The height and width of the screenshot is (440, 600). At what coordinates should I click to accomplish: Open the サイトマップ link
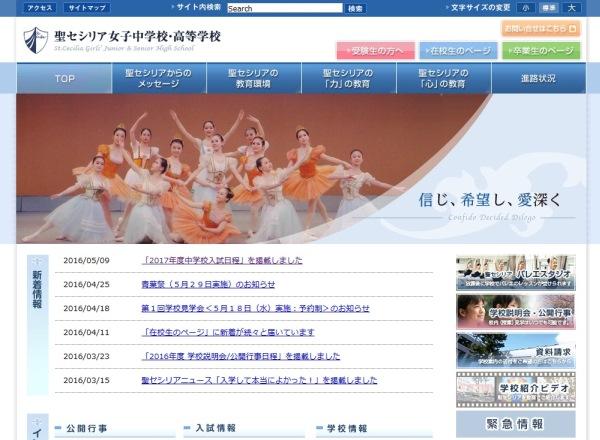[x=86, y=8]
